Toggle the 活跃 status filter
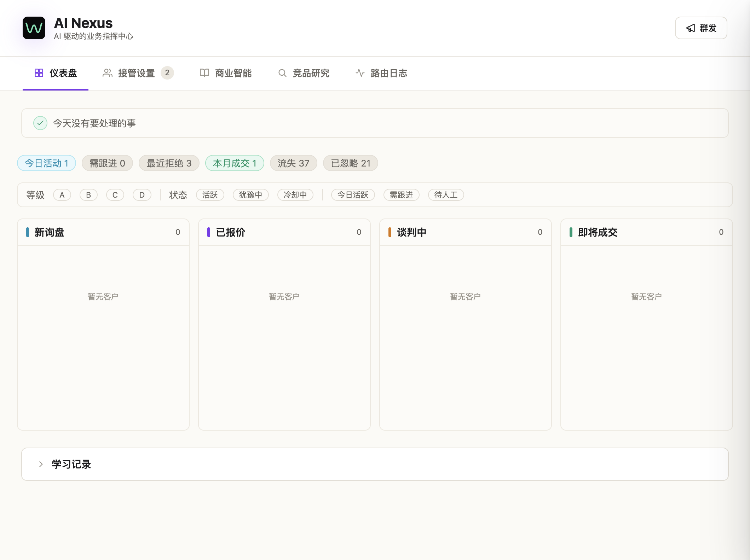The height and width of the screenshot is (560, 750). [210, 195]
